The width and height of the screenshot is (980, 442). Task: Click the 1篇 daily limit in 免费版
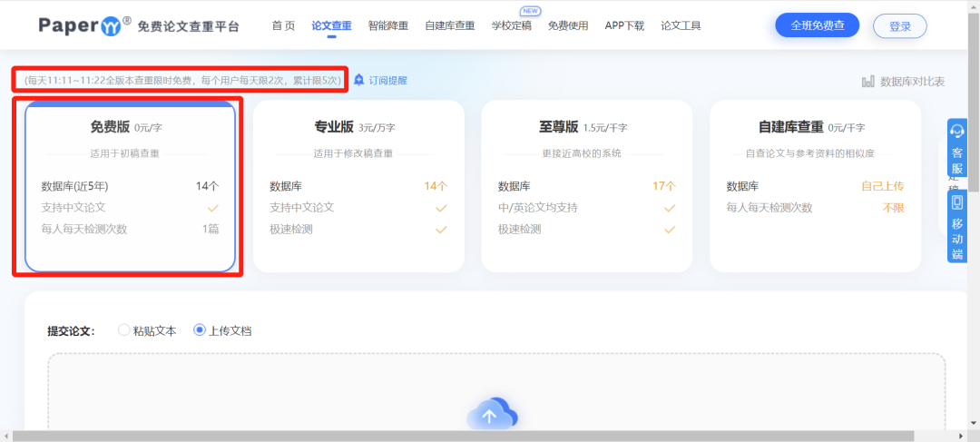[211, 229]
